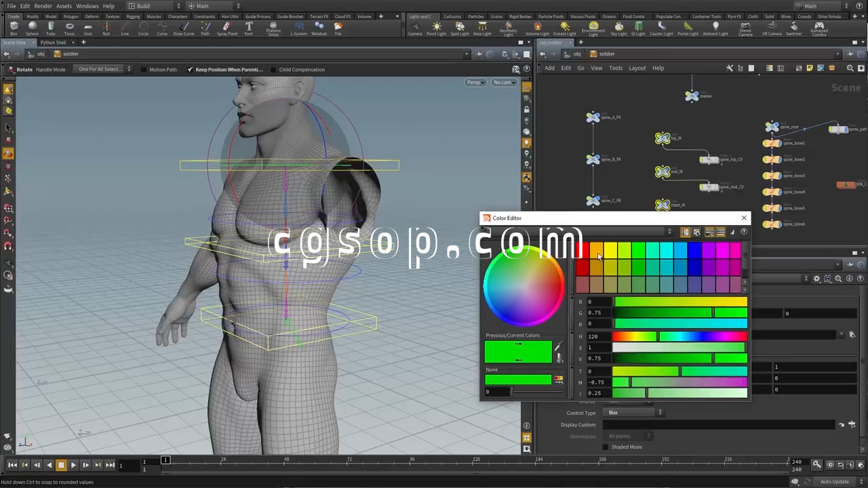The height and width of the screenshot is (488, 868).
Task: Click the color wheel in Color Editor
Action: [x=524, y=285]
